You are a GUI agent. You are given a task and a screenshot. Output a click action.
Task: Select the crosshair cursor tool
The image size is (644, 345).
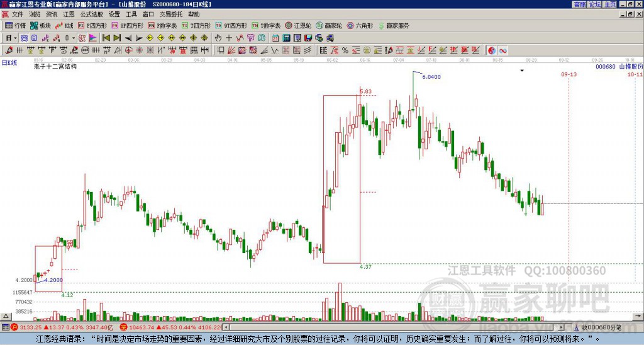click(x=229, y=38)
